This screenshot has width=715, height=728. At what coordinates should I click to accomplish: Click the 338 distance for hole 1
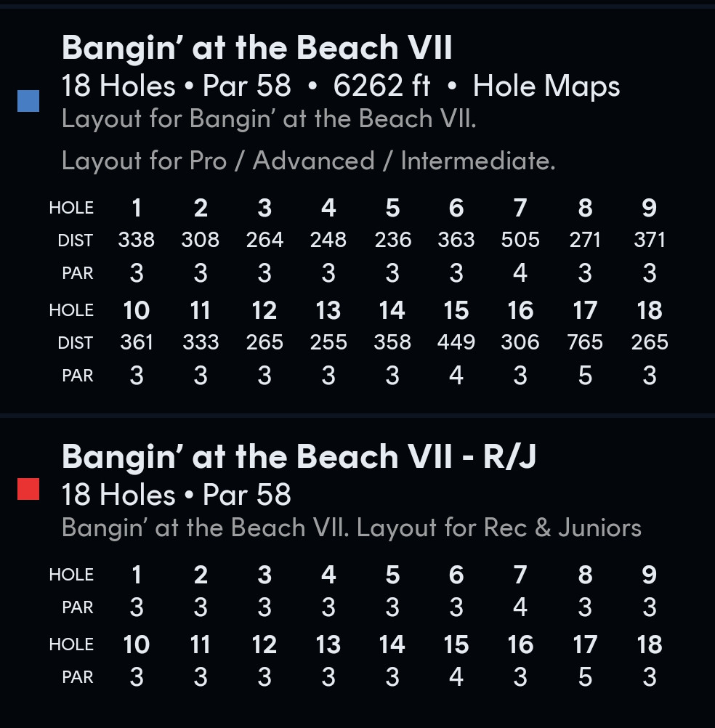136,240
